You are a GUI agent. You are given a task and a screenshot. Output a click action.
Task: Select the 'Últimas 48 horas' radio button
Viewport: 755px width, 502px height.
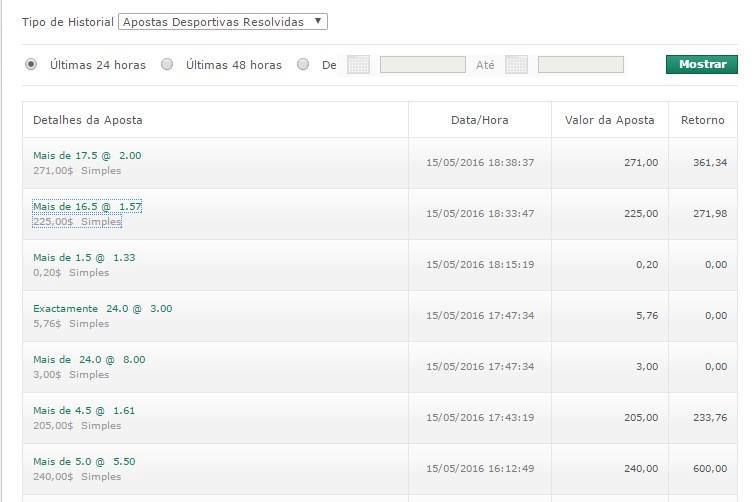[167, 64]
